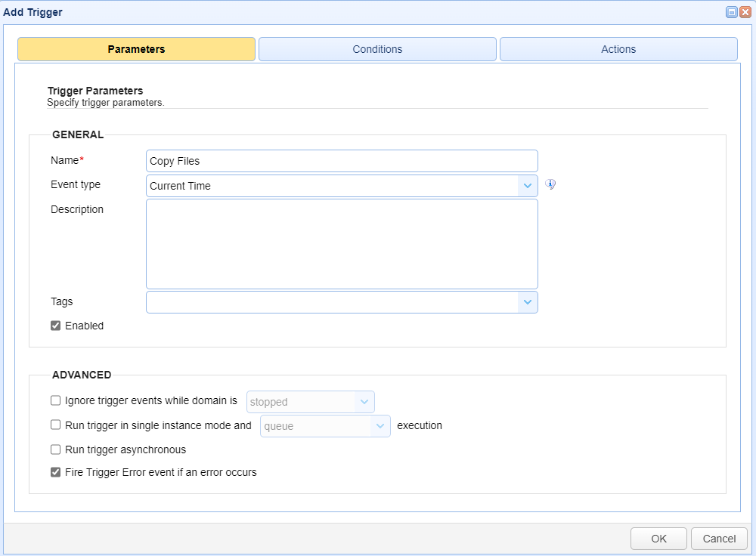Click the 'GENERAL' section title
This screenshot has height=556, width=756.
(78, 135)
